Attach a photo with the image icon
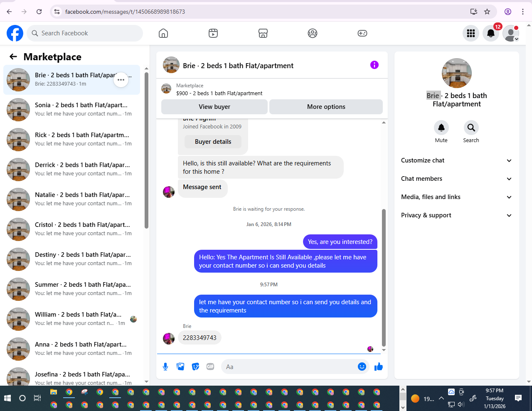Screen dimensions: 532x411 pos(180,367)
